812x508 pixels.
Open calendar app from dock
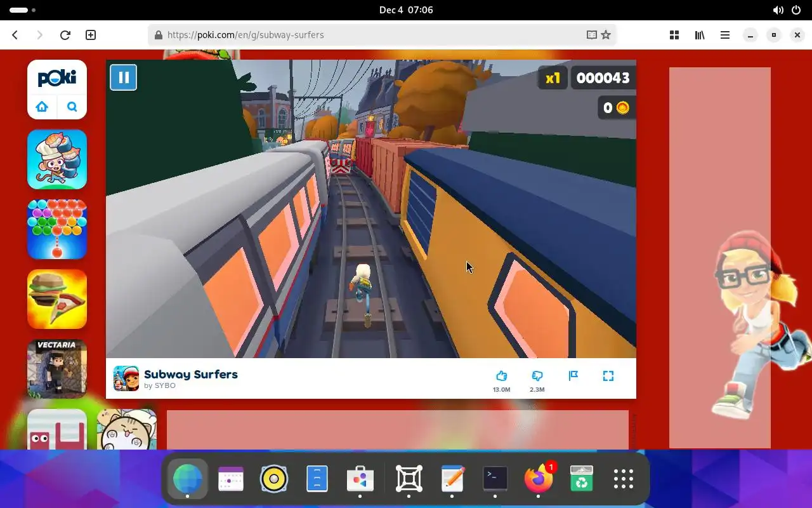(231, 479)
